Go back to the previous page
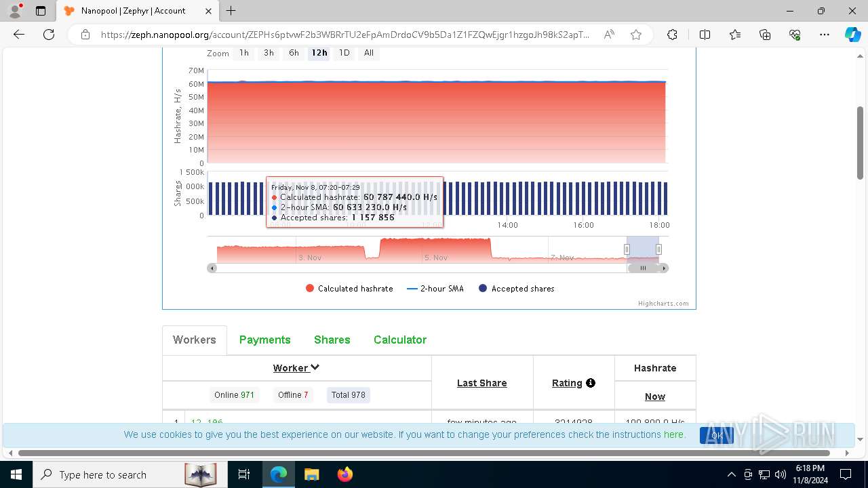 pos(19,35)
